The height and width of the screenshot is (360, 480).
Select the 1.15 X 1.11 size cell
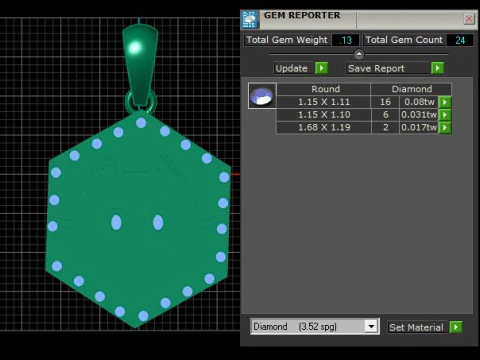(x=324, y=102)
